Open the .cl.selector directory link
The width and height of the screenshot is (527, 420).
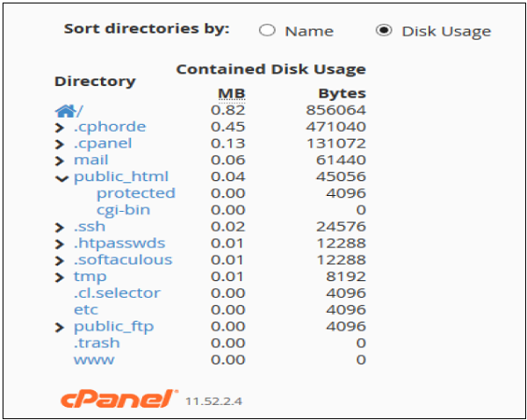click(117, 293)
